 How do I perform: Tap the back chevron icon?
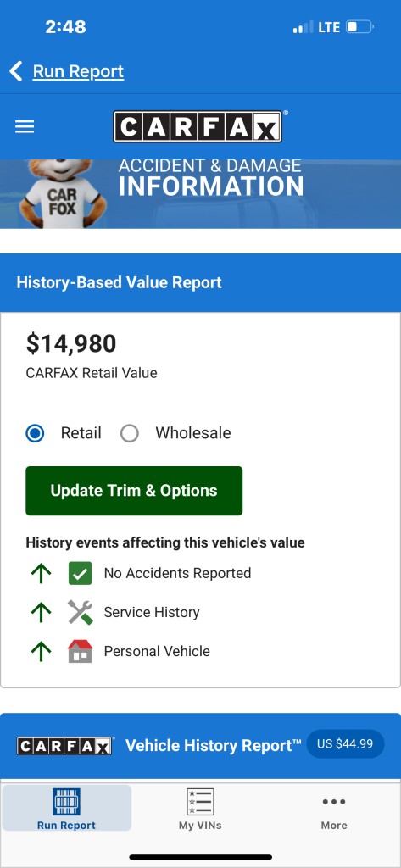tap(16, 71)
